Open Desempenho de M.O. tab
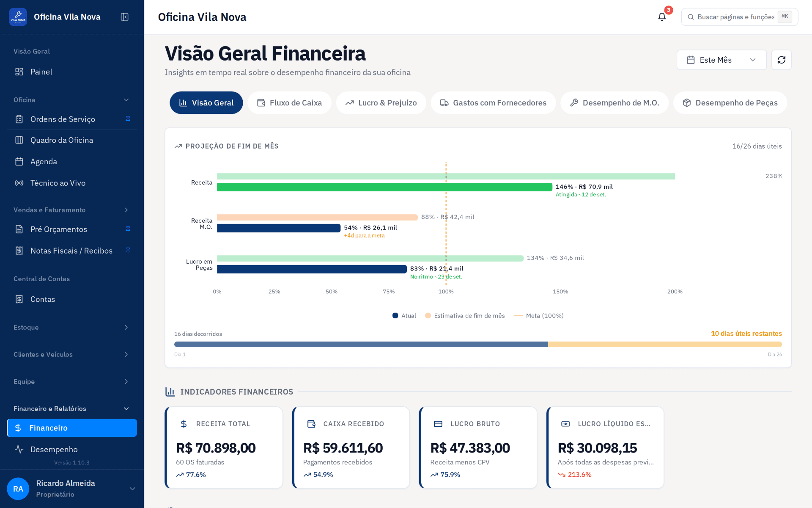The height and width of the screenshot is (508, 812). [x=614, y=103]
